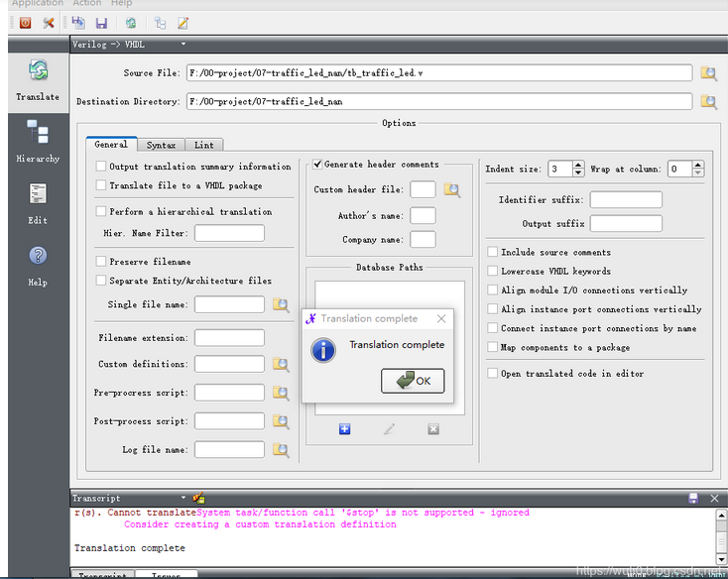Click the edit database path pencil icon
Viewport: 728px width, 579px height.
tap(389, 429)
